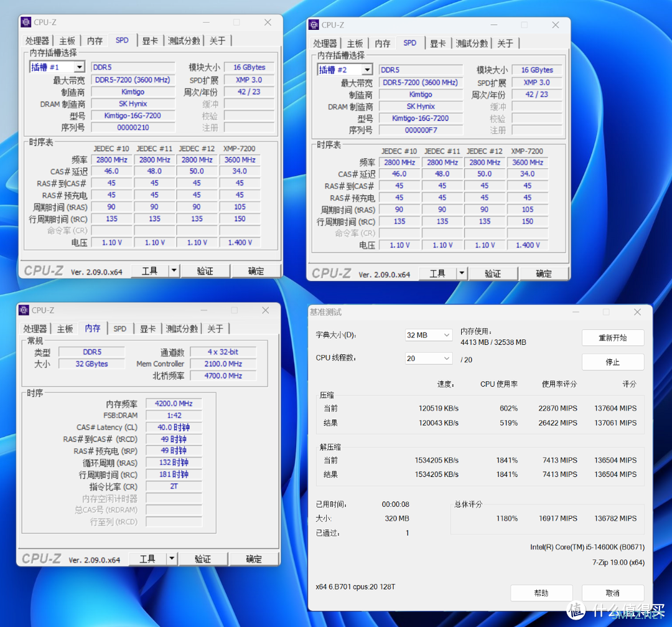Open 显卡 tab in slot #2 window
Viewport: 672px width, 627px height.
click(x=438, y=44)
